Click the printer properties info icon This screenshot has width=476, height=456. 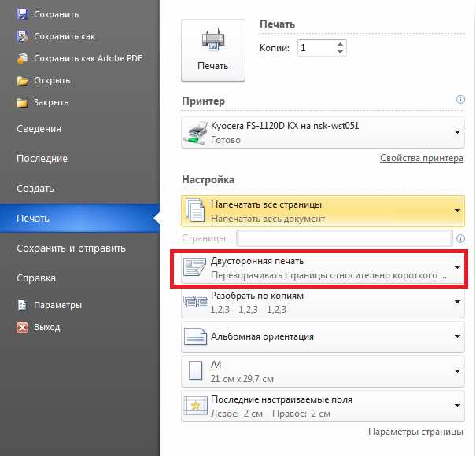[460, 101]
